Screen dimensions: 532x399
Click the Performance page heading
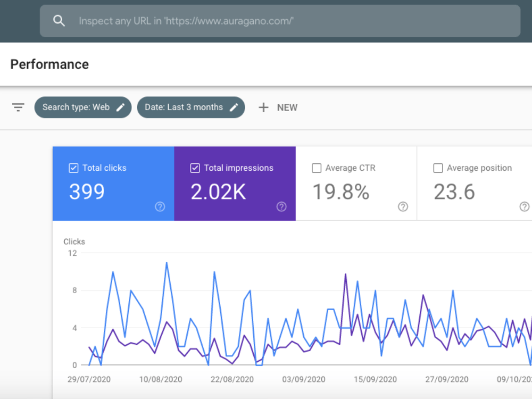[x=49, y=64]
